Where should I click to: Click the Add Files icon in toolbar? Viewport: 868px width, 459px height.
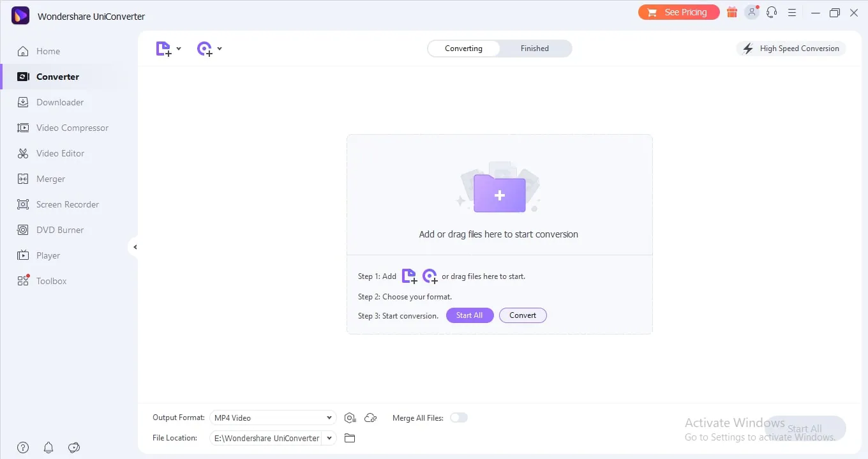[163, 49]
